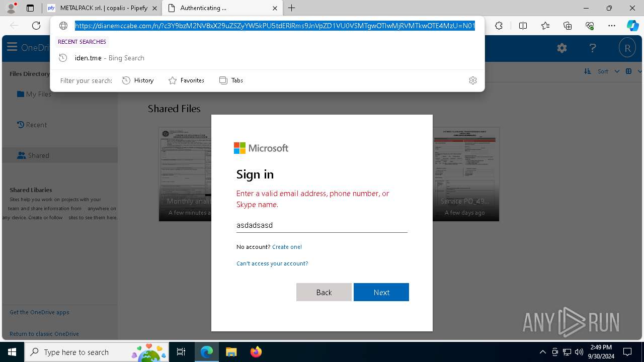Click Return to classic OneDrive link
The height and width of the screenshot is (362, 644).
click(44, 334)
